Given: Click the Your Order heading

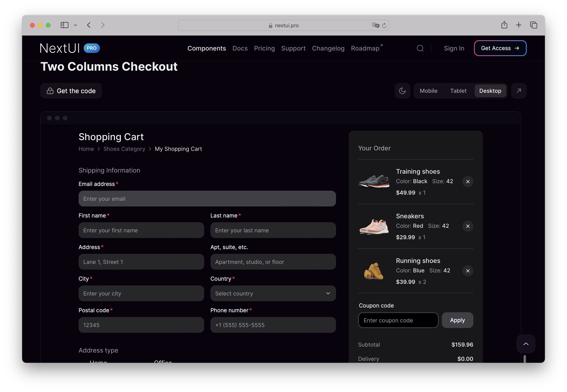Looking at the screenshot, I should tap(374, 148).
